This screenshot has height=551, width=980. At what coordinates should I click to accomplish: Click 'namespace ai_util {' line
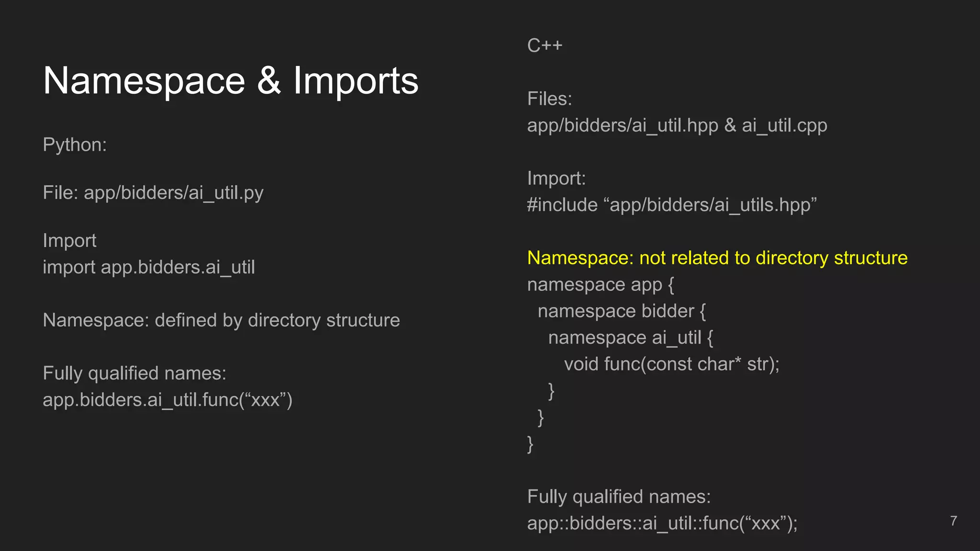(631, 338)
